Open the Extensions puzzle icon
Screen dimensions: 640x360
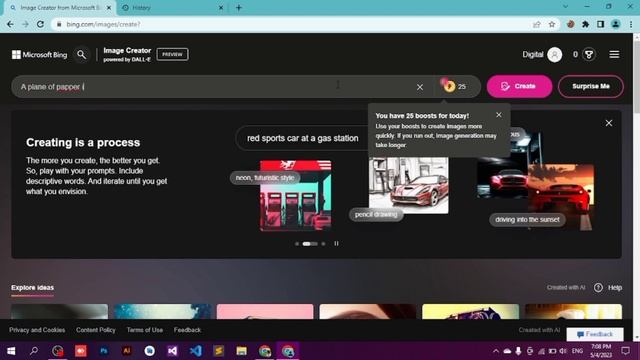click(585, 24)
